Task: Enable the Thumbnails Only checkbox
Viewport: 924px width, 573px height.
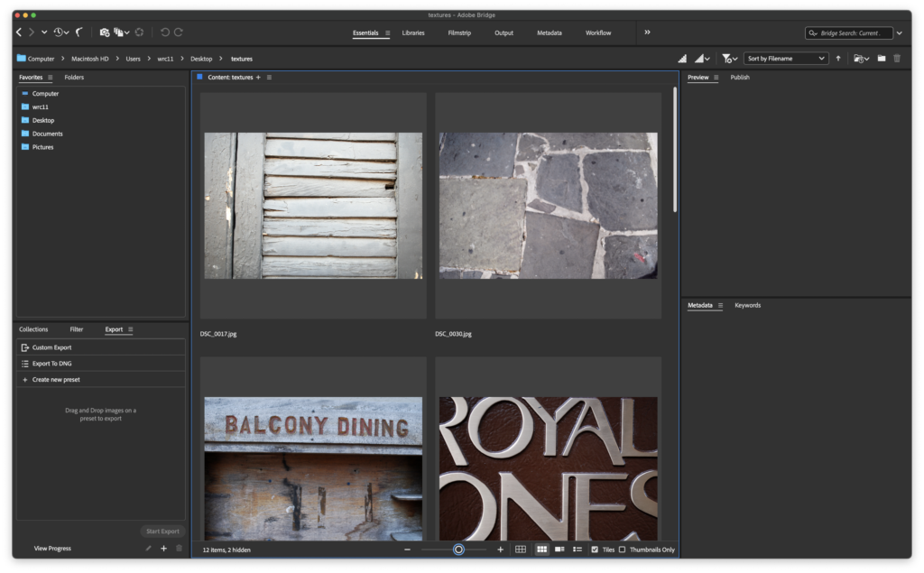Action: (x=622, y=549)
